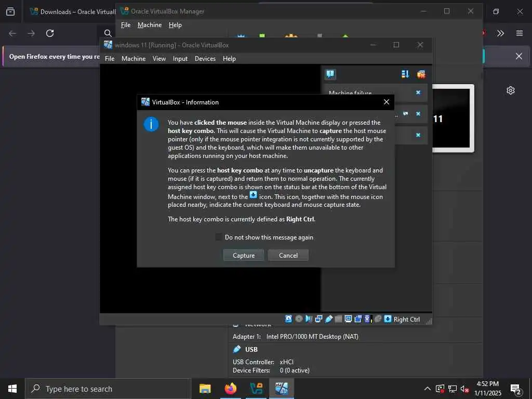Screen dimensions: 532x399
Task: Click the windows 11 VM preview thumbnail
Action: [453, 118]
